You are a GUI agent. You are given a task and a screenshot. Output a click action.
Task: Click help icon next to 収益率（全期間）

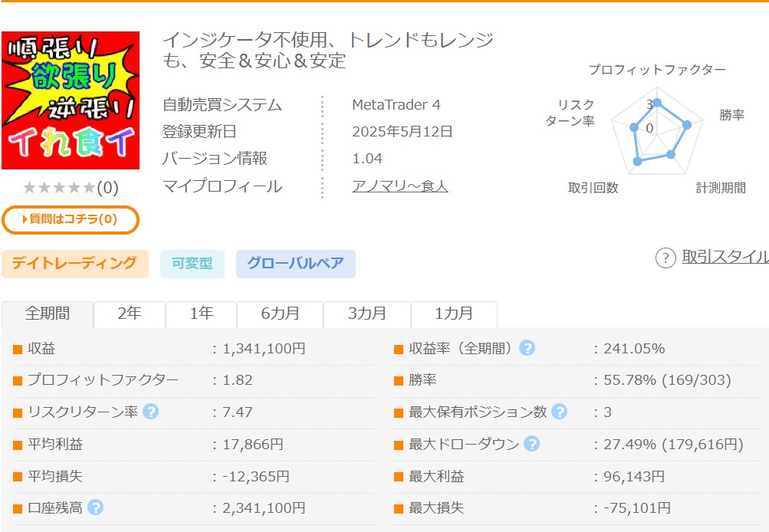(x=527, y=348)
